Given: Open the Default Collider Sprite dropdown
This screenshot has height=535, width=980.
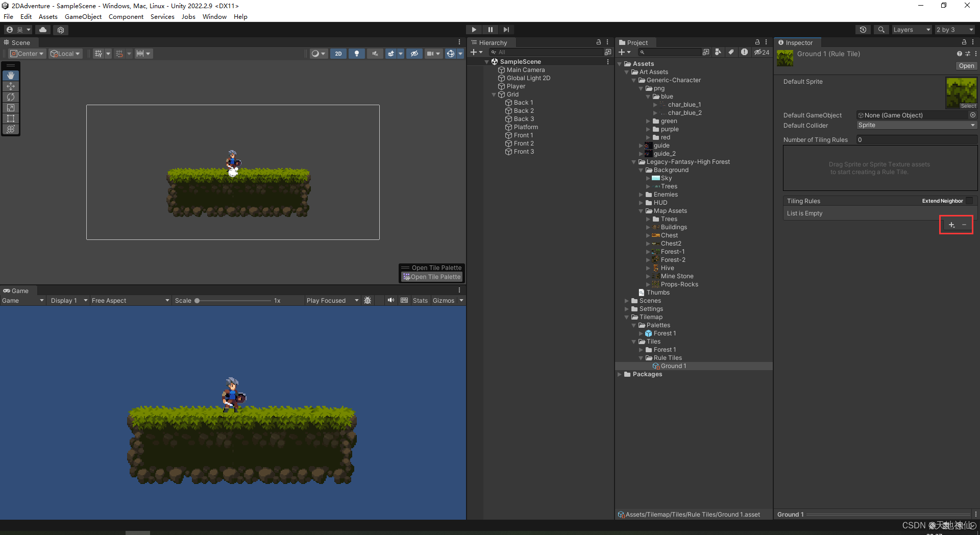Looking at the screenshot, I should (x=917, y=125).
